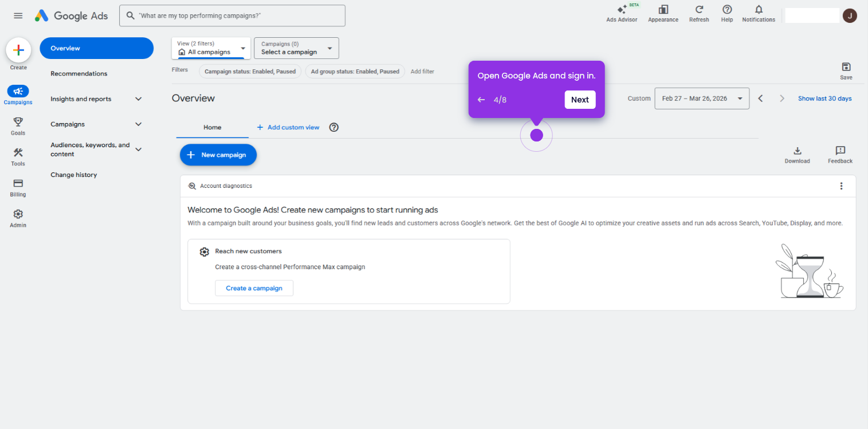Open the Select a campaign dropdown
Screen dimensions: 868x429
pyautogui.click(x=297, y=48)
